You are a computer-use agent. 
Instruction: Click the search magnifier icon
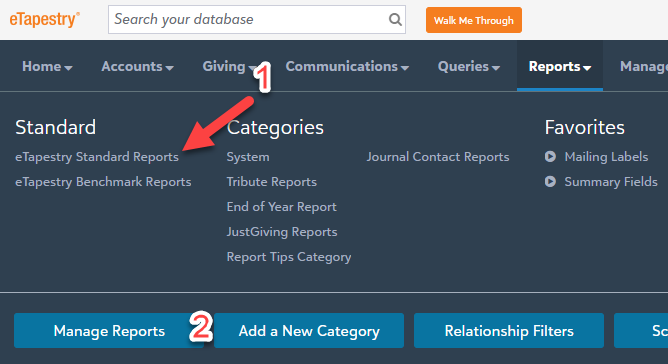(395, 19)
